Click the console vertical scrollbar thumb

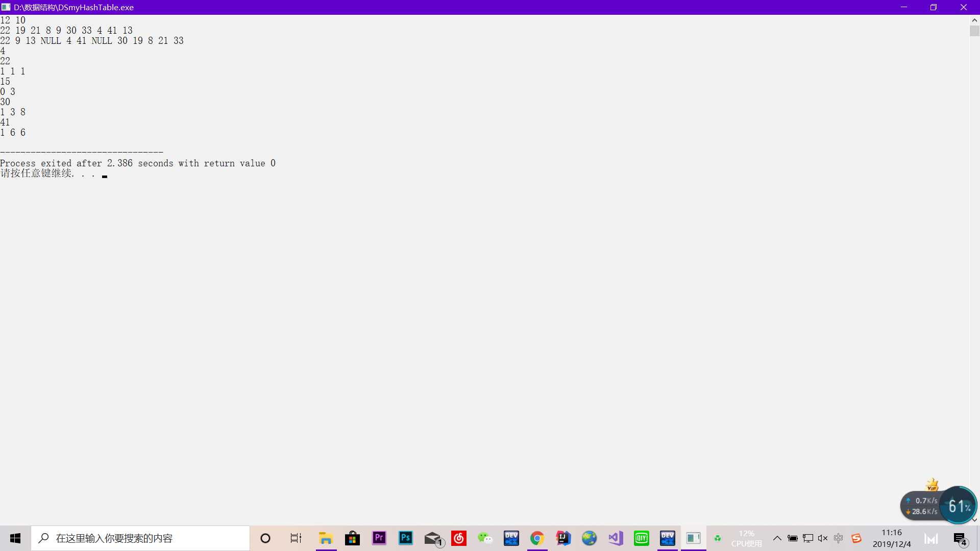click(974, 31)
